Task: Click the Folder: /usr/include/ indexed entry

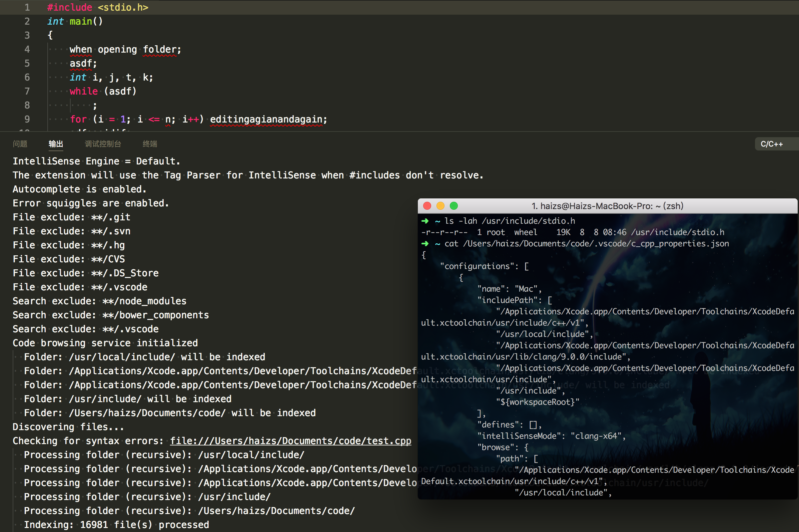Action: [x=127, y=398]
